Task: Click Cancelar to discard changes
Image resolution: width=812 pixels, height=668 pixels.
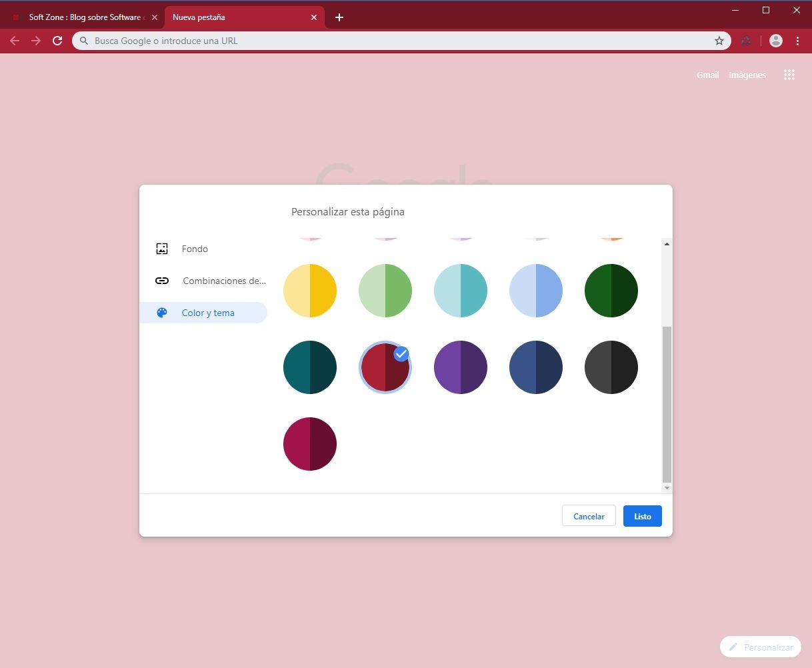Action: pyautogui.click(x=589, y=516)
